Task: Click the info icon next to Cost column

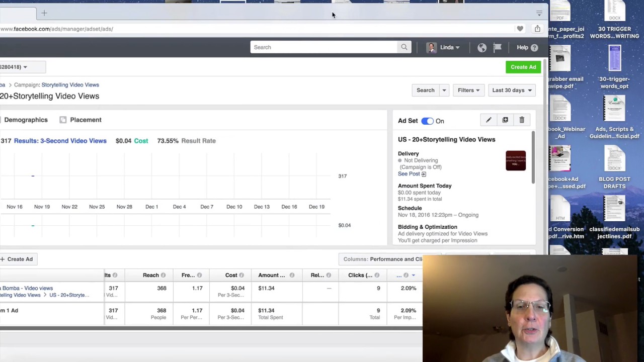Action: 242,276
